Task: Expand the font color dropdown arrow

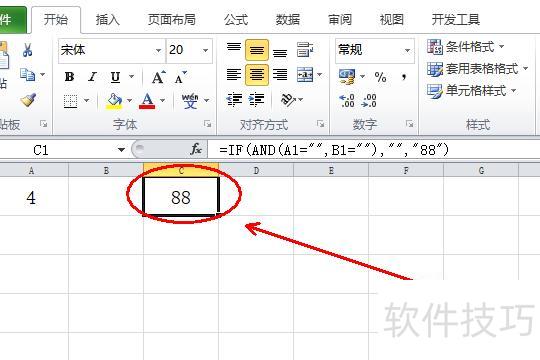Action: pos(162,101)
